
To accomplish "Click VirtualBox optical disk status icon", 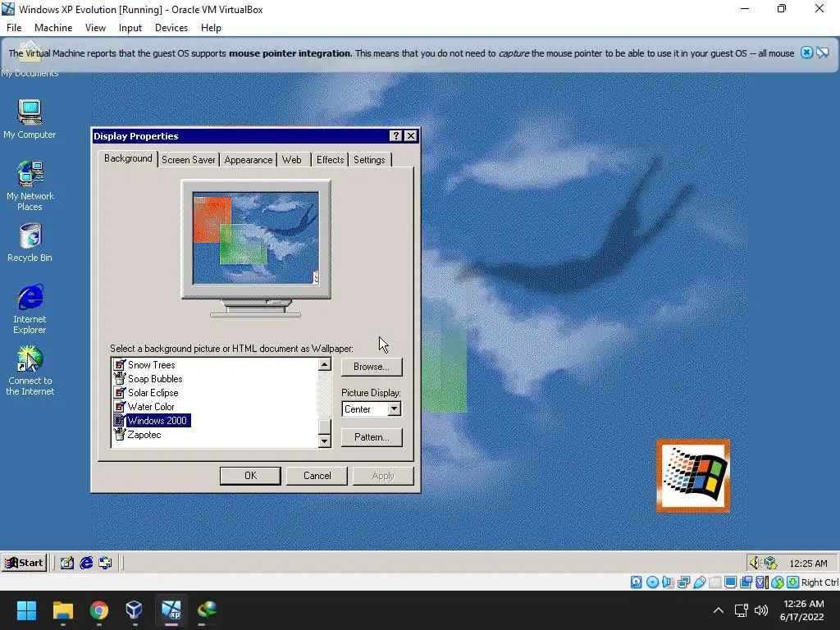I will click(652, 582).
